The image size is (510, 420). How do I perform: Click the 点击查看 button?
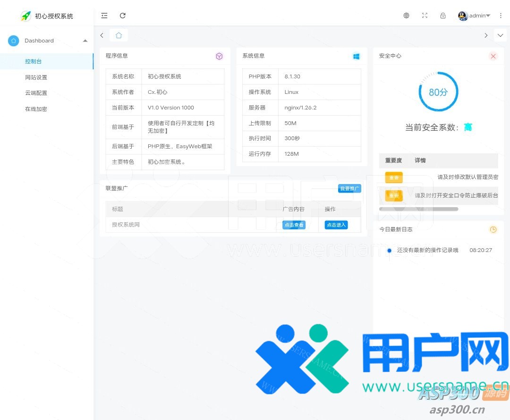pyautogui.click(x=294, y=225)
